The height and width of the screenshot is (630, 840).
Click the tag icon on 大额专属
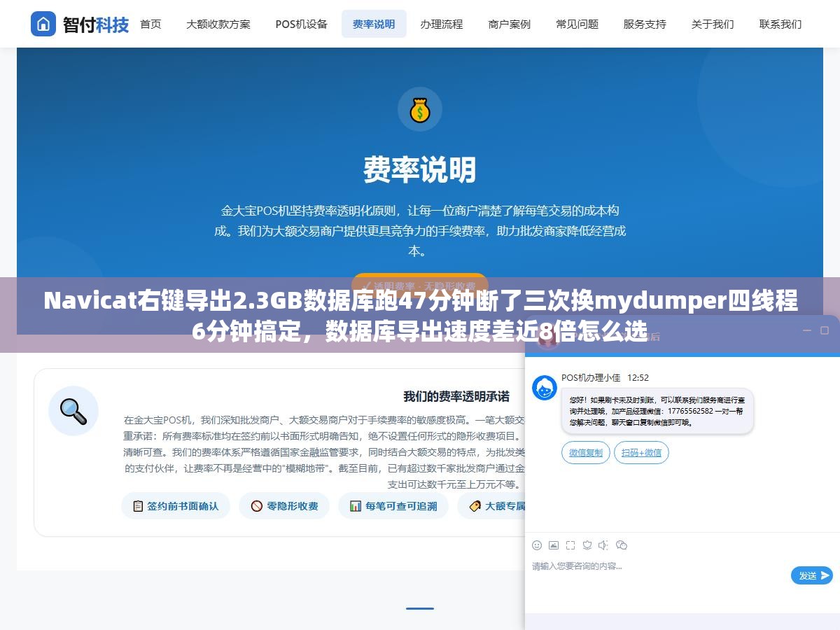coord(475,505)
